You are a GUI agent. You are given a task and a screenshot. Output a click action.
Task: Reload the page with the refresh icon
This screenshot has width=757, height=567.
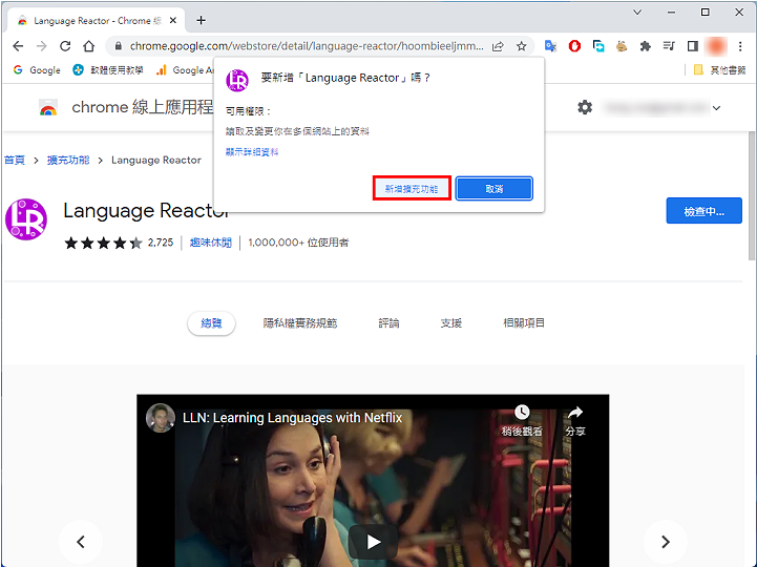tap(65, 46)
